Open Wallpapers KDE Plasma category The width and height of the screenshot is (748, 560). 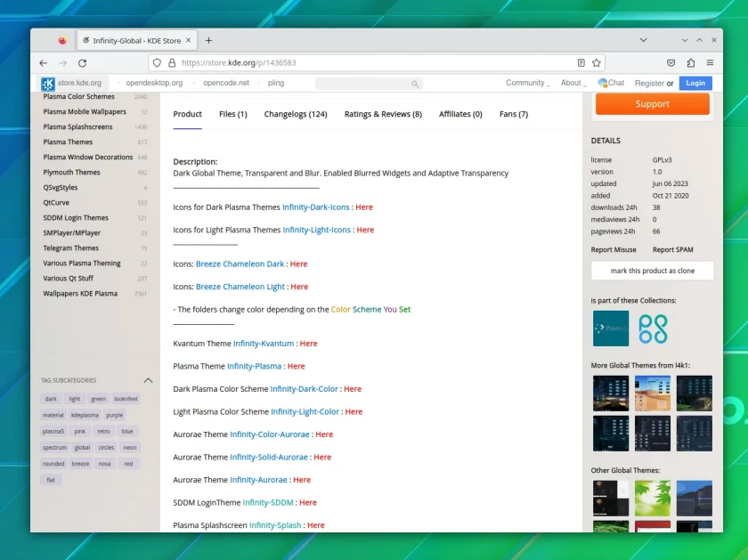tap(80, 294)
